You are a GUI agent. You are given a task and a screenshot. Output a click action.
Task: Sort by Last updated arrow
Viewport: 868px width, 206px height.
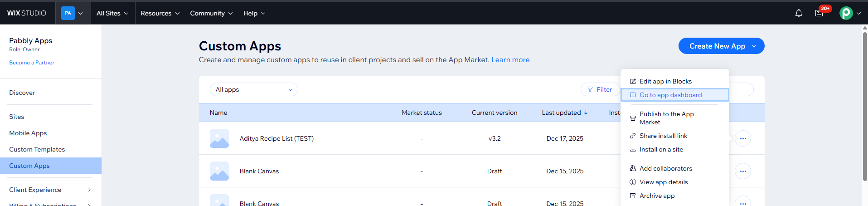[586, 113]
